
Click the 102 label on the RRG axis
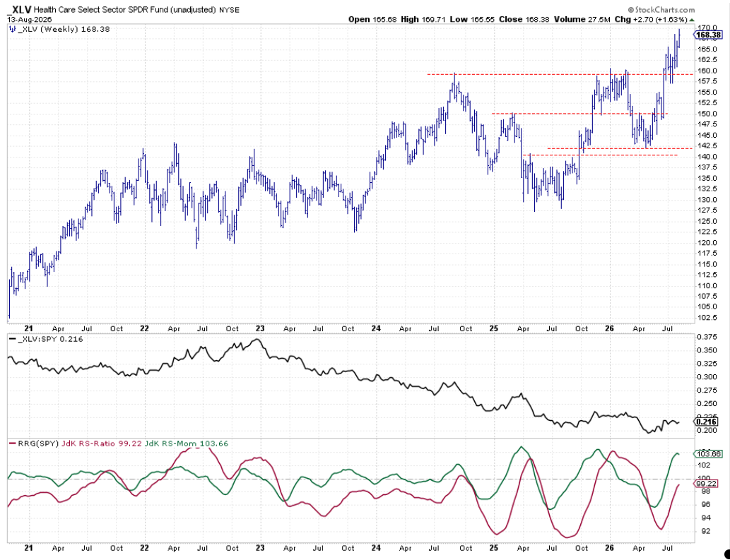tap(703, 465)
